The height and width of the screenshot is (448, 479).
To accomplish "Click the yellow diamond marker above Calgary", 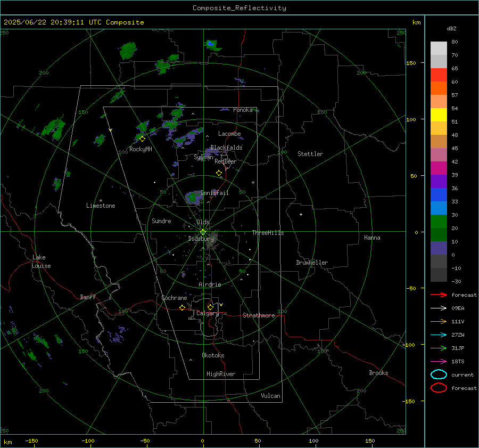I will coord(210,307).
